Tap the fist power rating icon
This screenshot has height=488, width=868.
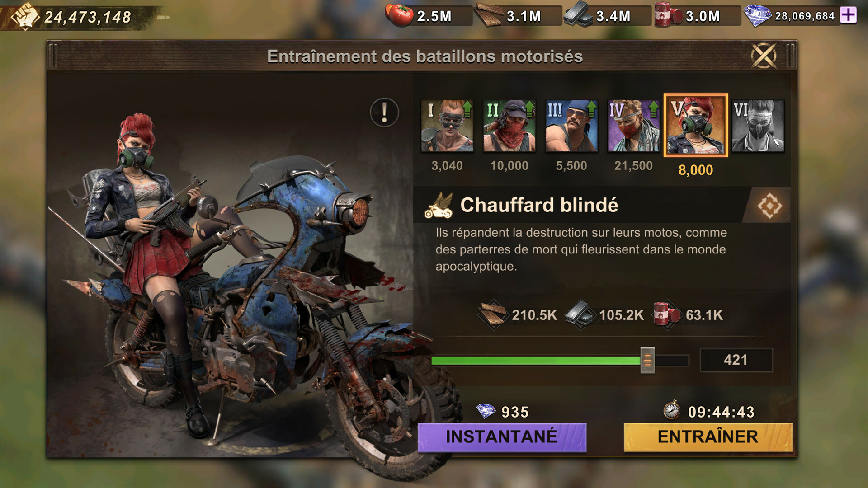[x=25, y=16]
